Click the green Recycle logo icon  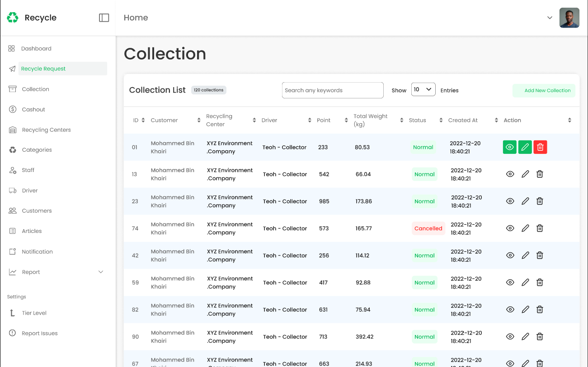coord(13,18)
